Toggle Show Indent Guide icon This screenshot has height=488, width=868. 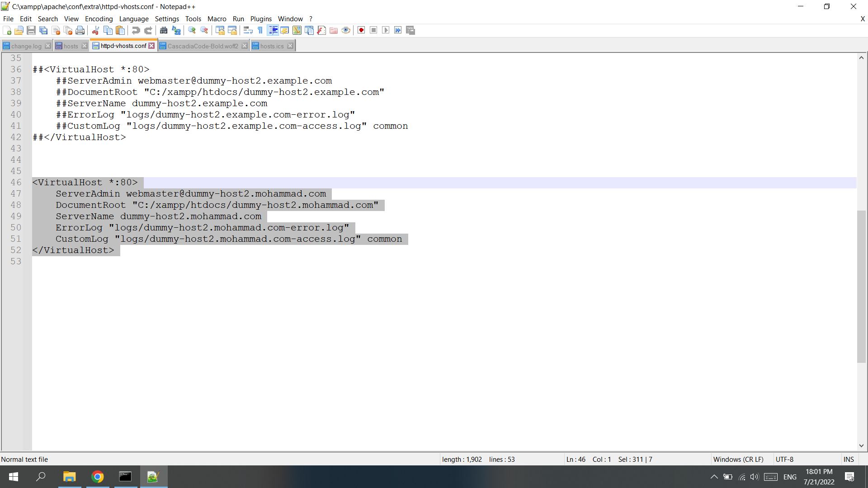(x=273, y=30)
